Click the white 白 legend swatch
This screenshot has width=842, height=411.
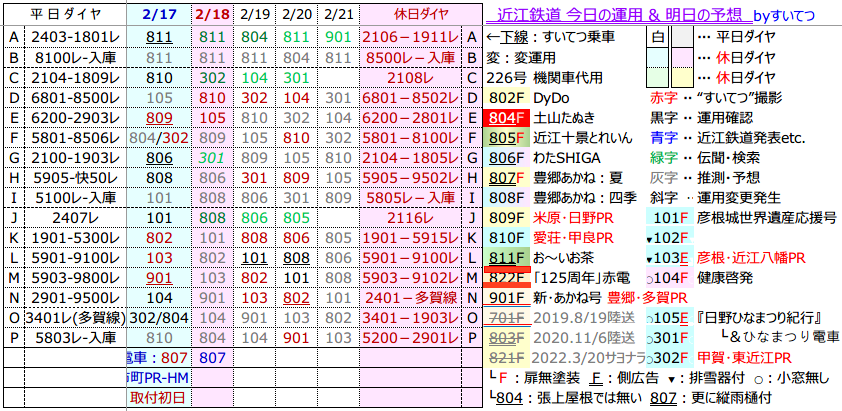coord(657,37)
